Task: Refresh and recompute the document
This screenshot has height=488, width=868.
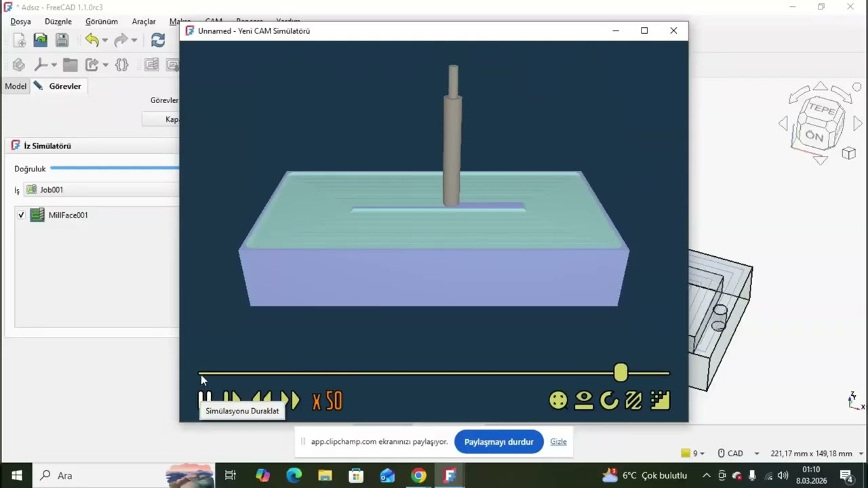Action: coord(158,41)
